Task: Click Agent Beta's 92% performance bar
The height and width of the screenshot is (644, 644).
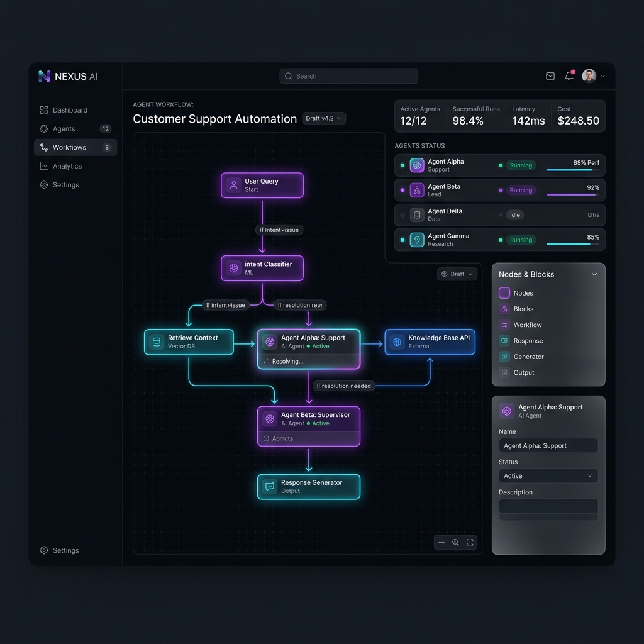Action: 572,195
